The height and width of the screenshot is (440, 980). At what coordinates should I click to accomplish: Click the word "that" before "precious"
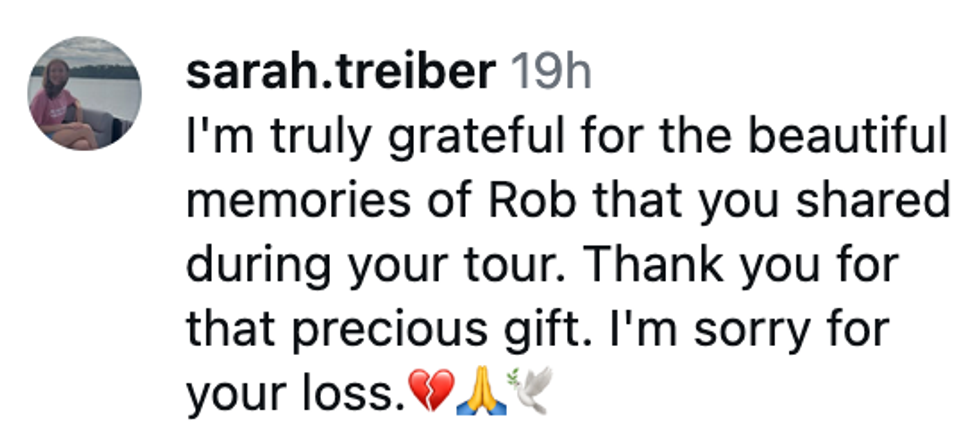[x=226, y=329]
